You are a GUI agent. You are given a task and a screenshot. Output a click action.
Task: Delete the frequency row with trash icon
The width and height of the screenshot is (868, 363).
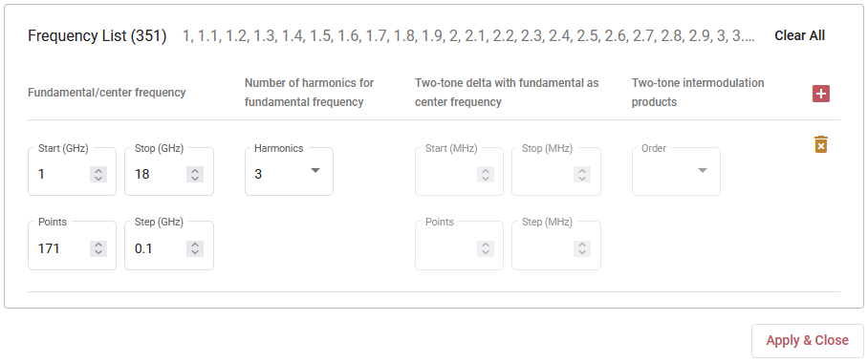[821, 144]
